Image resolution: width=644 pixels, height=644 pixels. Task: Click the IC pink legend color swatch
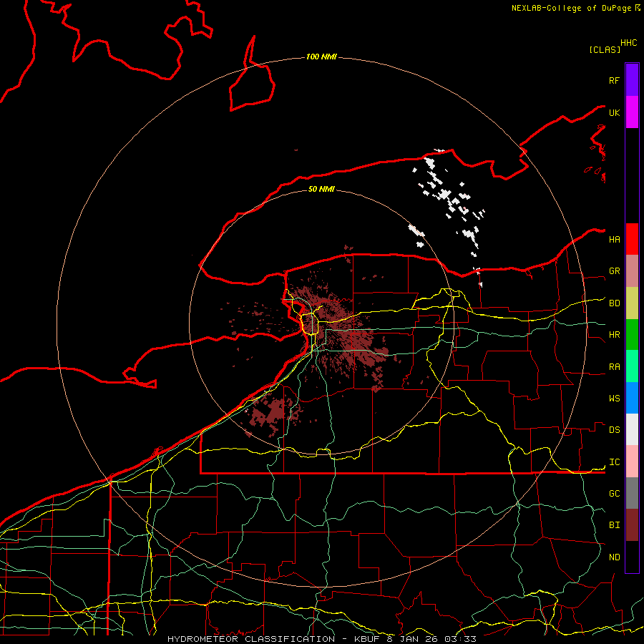click(x=632, y=462)
